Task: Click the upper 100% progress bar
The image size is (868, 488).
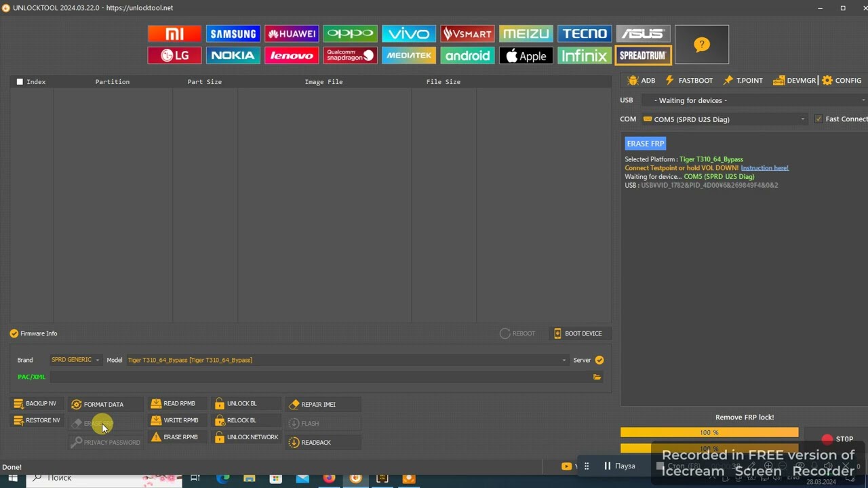Action: tap(709, 432)
